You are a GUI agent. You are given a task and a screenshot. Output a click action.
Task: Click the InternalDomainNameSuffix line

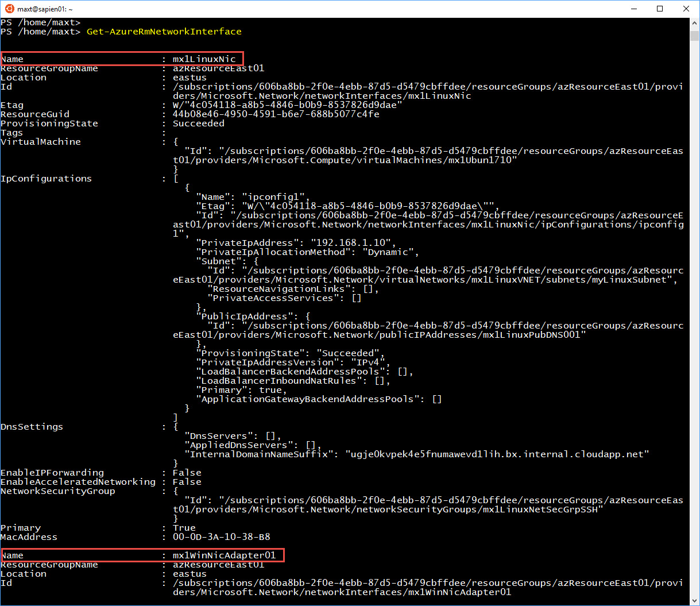(416, 454)
